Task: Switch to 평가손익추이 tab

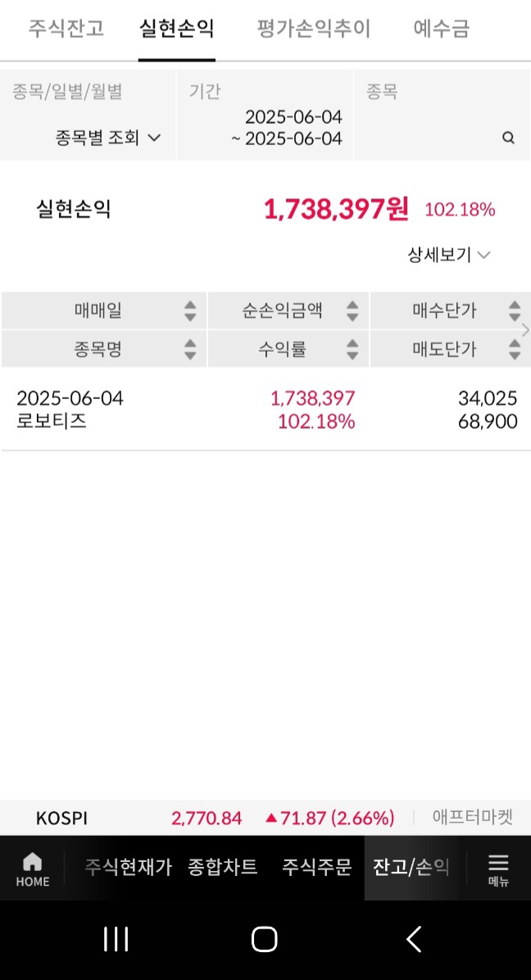Action: 314,29
